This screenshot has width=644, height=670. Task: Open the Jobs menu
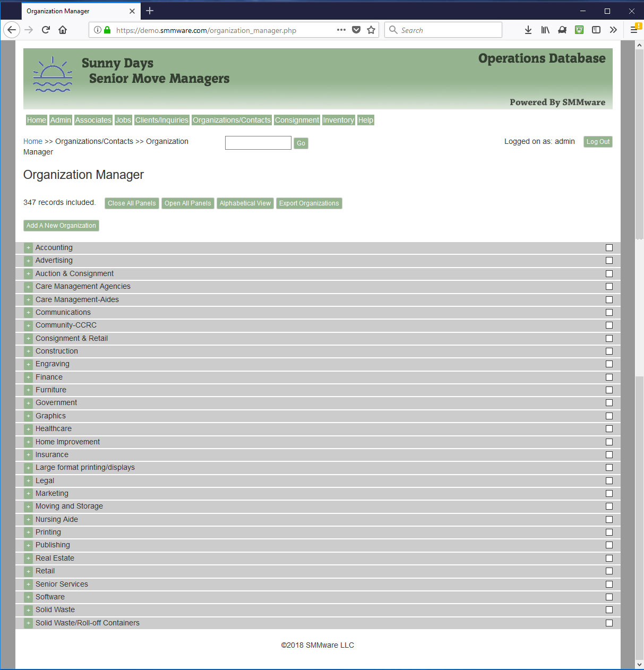pyautogui.click(x=123, y=120)
